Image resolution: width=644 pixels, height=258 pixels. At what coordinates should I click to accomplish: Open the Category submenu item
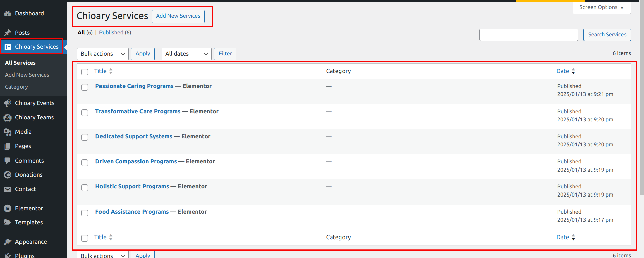click(16, 87)
